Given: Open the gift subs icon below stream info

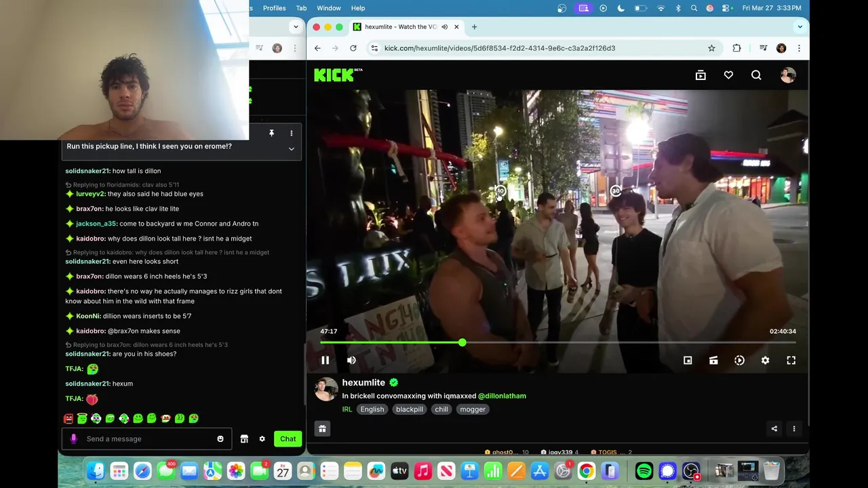Looking at the screenshot, I should click(x=322, y=428).
